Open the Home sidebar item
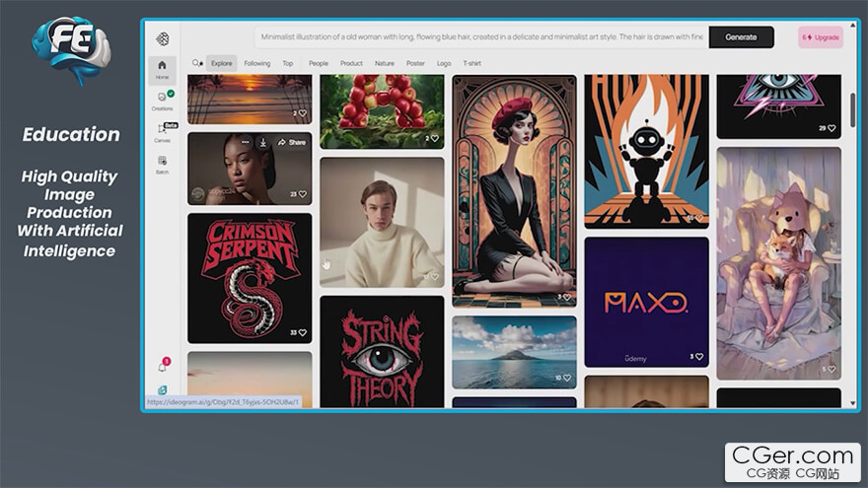The width and height of the screenshot is (868, 488). pos(162,70)
